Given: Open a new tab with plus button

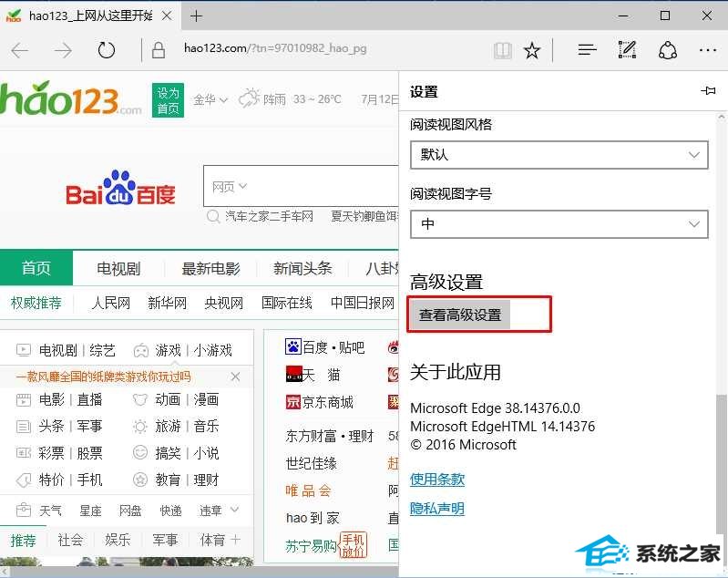Looking at the screenshot, I should [197, 16].
